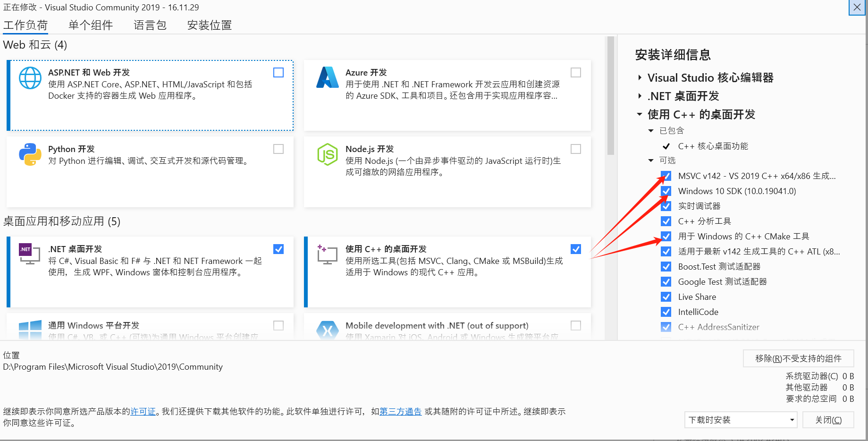Click the 桌面应用和移动应用 (5) heading
Viewport: 868px width, 441px height.
tap(62, 221)
